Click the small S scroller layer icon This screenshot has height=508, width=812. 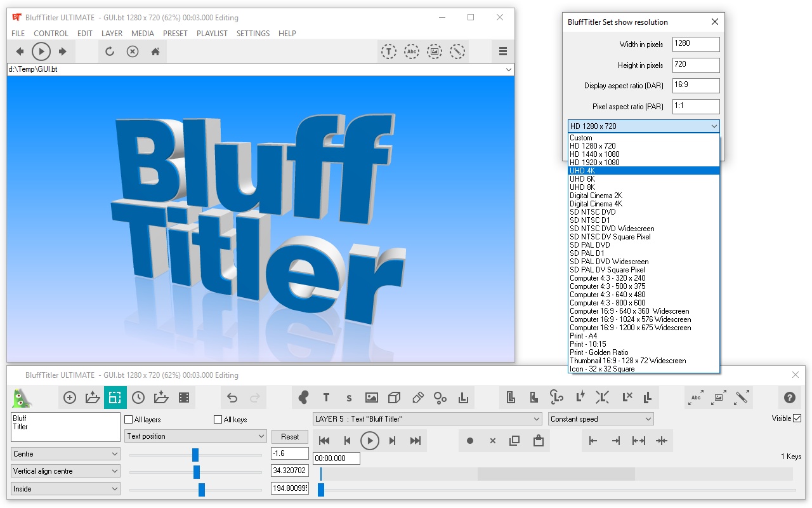coord(349,398)
